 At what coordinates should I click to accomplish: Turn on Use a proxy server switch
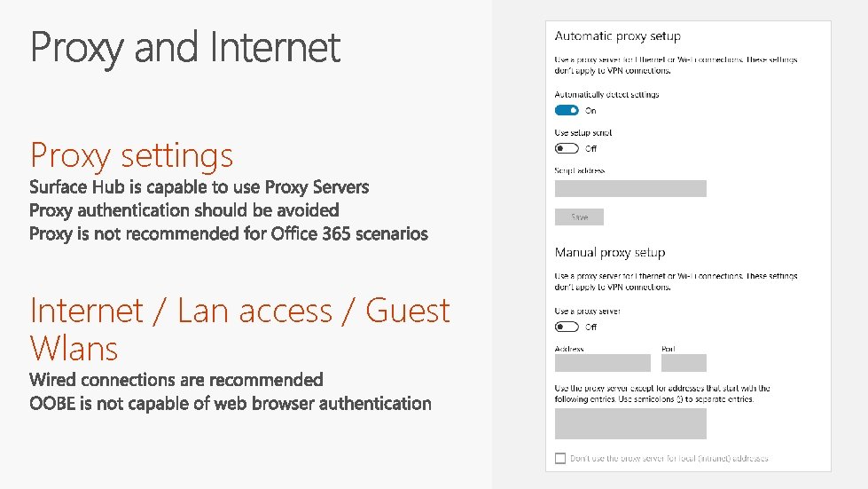pyautogui.click(x=567, y=327)
